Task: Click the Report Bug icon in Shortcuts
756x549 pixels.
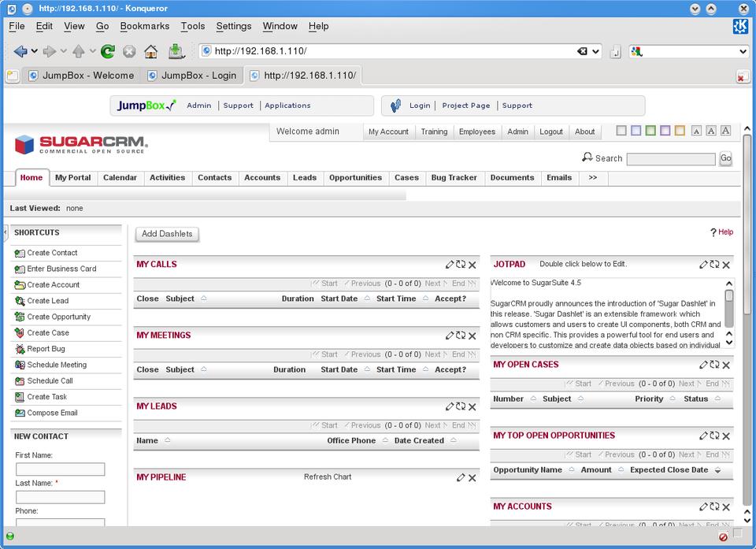Action: pyautogui.click(x=20, y=349)
